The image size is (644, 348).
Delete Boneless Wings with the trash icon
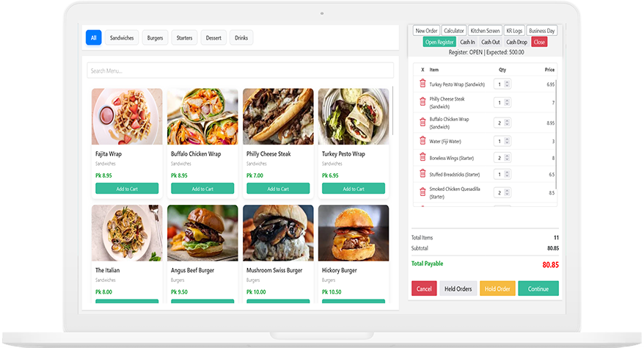pyautogui.click(x=422, y=157)
